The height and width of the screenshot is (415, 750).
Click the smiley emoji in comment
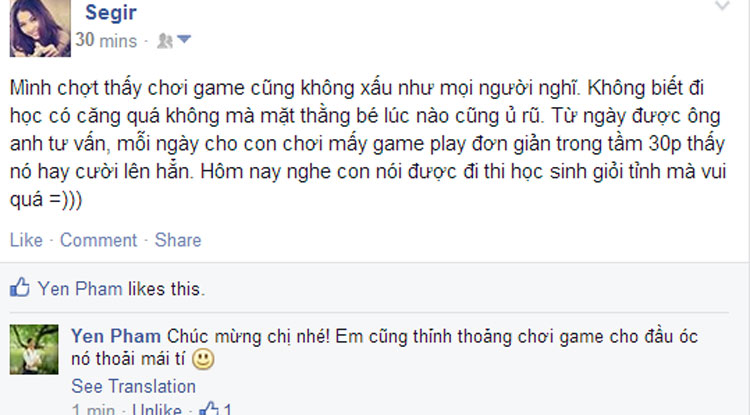pos(203,360)
